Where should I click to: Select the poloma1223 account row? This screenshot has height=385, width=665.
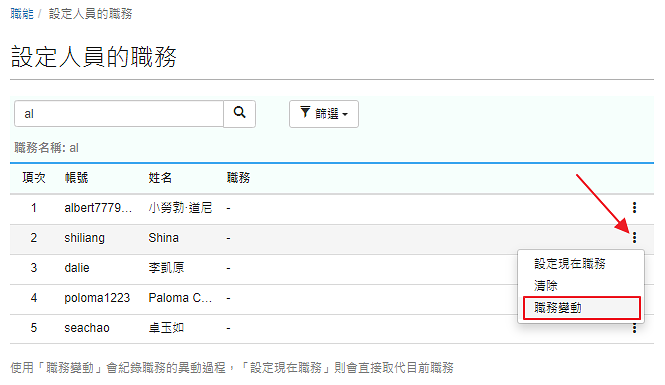pos(332,298)
